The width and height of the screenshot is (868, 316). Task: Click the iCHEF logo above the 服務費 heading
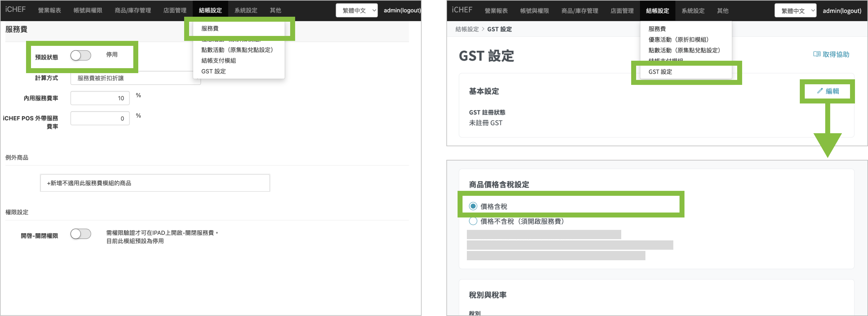(x=15, y=9)
